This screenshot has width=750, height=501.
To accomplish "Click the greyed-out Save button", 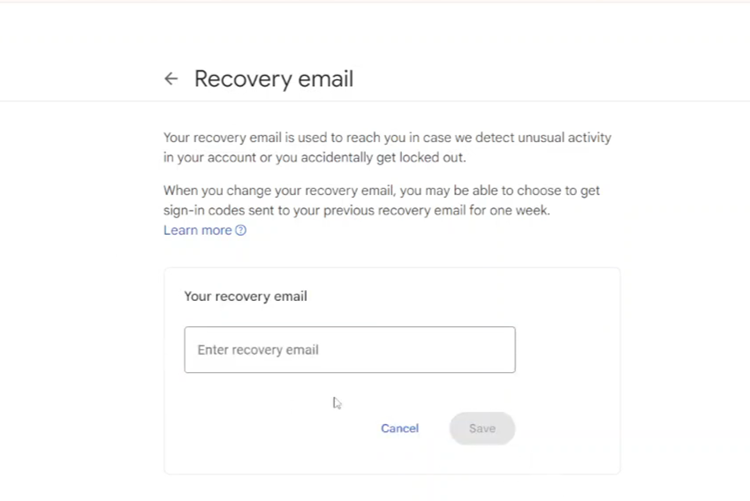I will [482, 428].
